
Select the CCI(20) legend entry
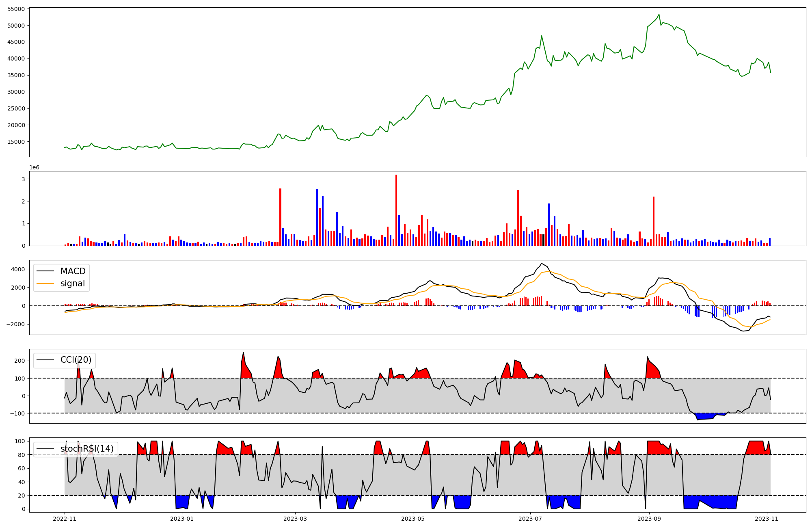[x=76, y=360]
